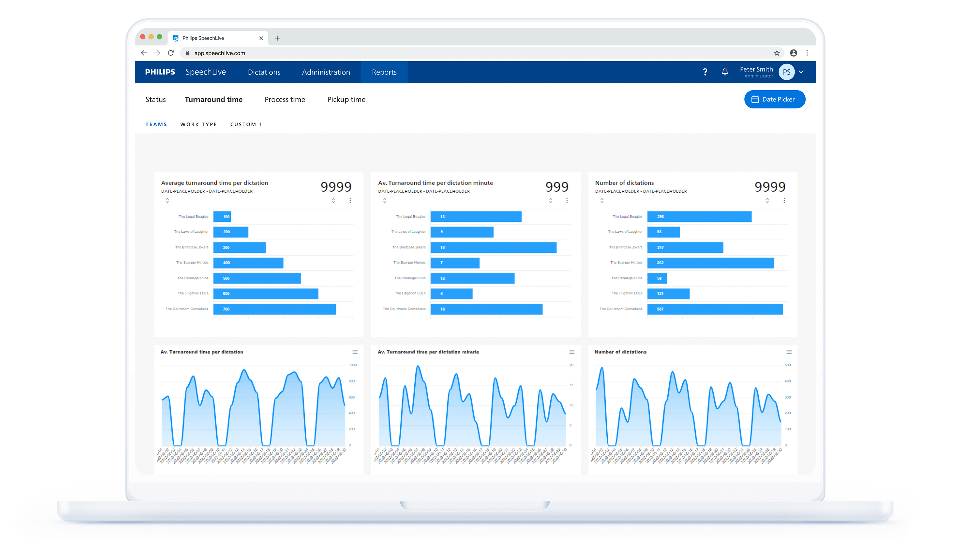Select the WORK TYPE tab

pos(198,124)
